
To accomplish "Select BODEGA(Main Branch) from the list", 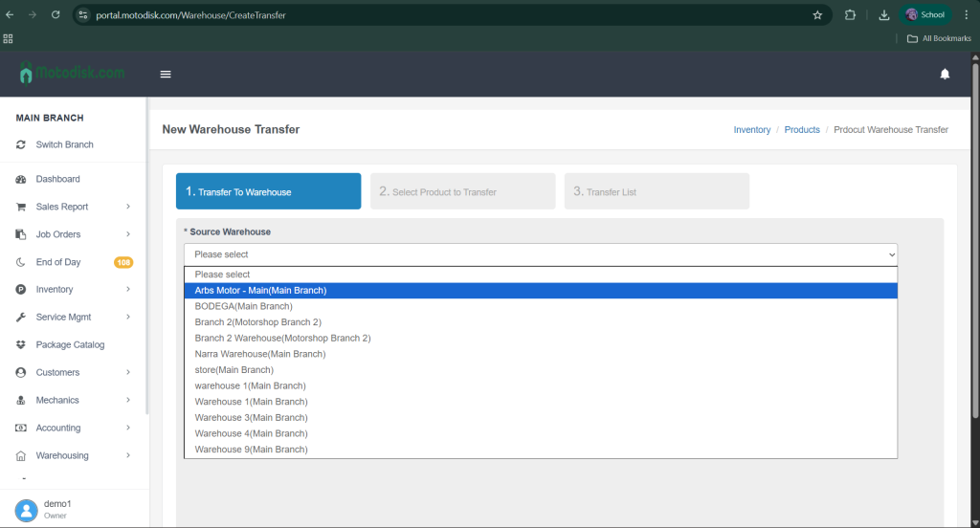I will click(x=243, y=306).
